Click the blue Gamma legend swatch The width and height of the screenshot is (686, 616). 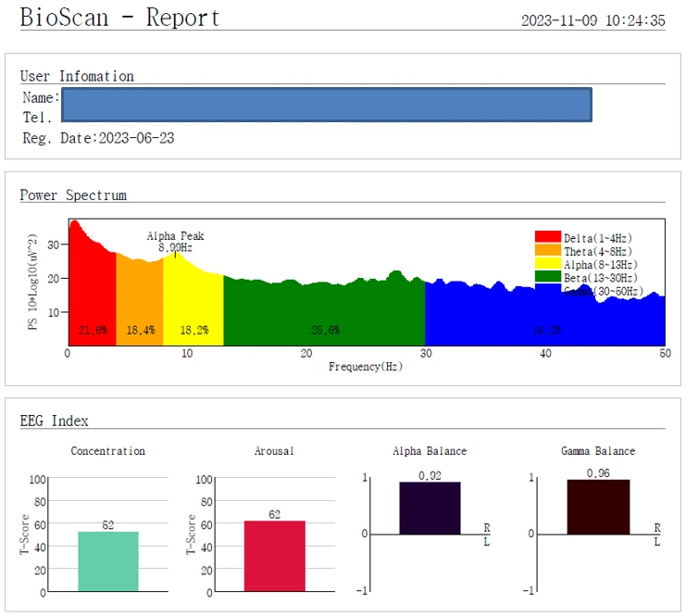548,288
